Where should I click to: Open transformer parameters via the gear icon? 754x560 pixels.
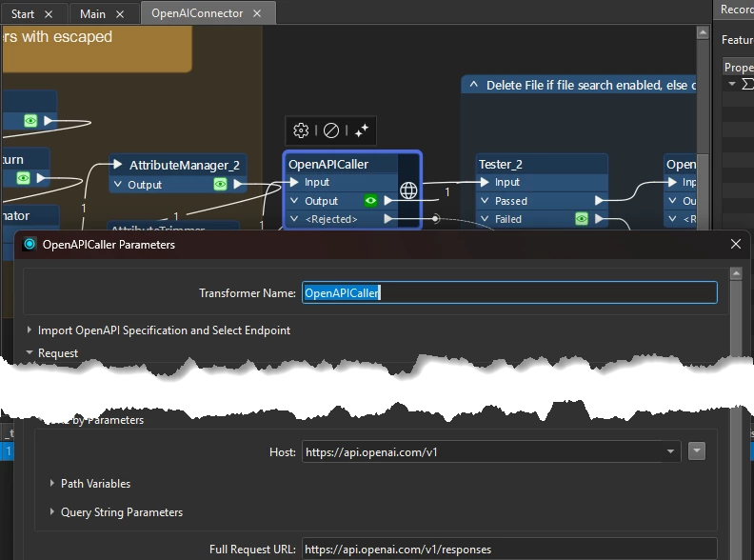pyautogui.click(x=301, y=130)
